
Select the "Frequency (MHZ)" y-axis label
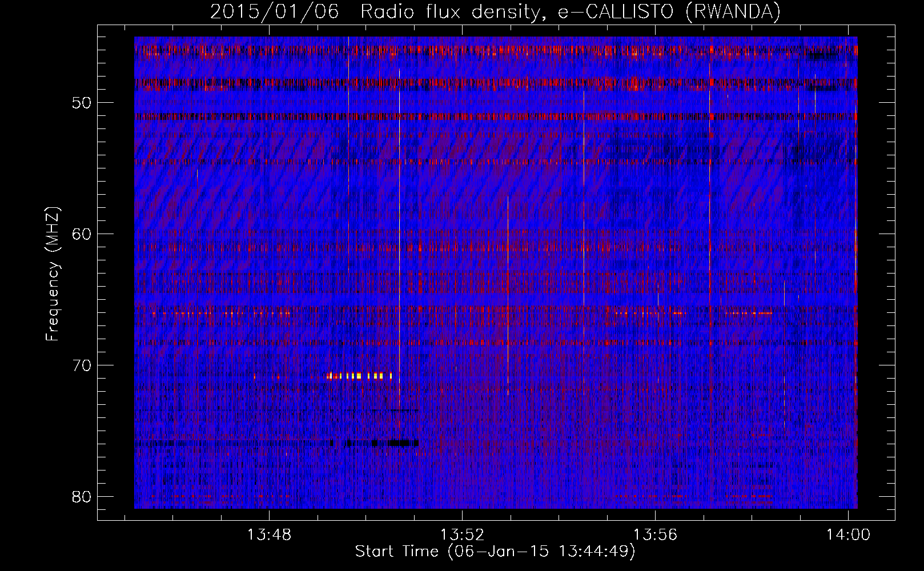[x=53, y=274]
